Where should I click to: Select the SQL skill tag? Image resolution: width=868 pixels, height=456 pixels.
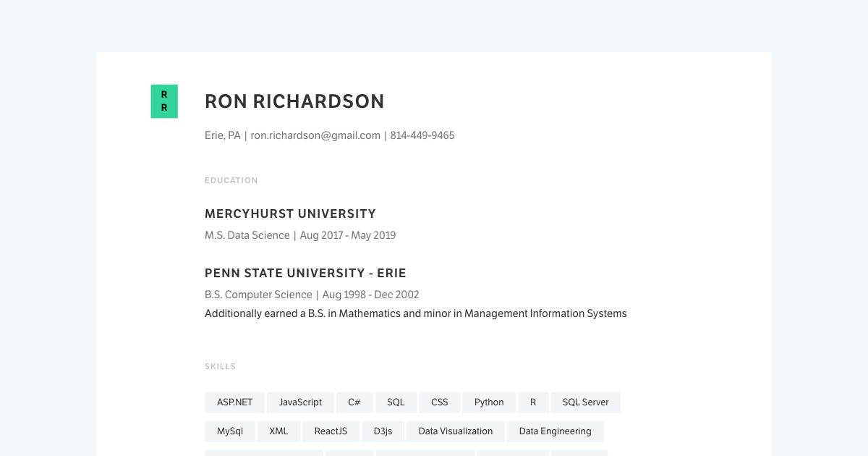point(396,402)
